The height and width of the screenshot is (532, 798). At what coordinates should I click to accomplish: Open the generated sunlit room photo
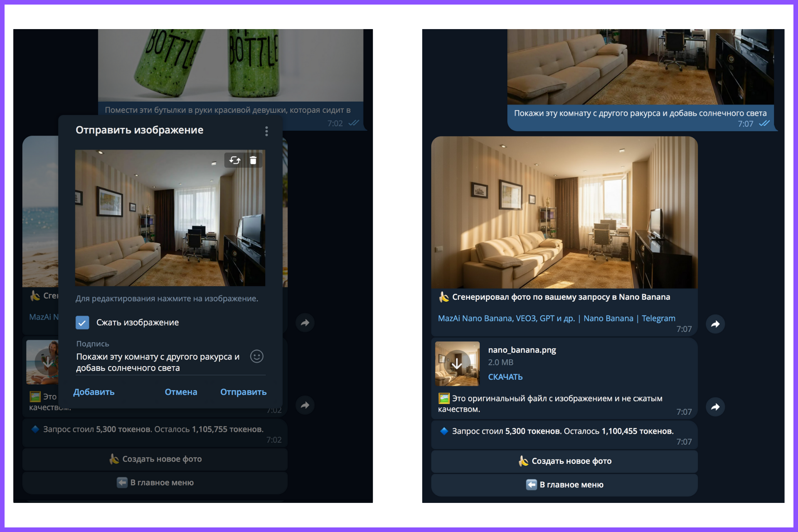click(564, 212)
